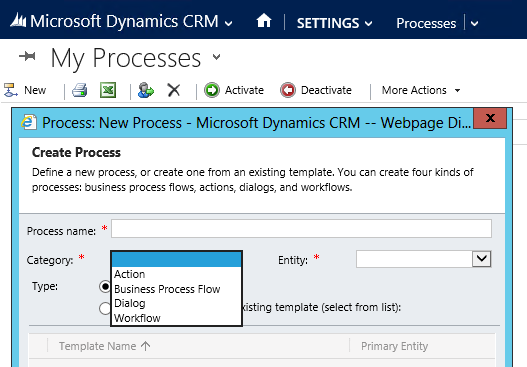Click the printer icon in the toolbar
This screenshot has width=527, height=367.
point(80,90)
